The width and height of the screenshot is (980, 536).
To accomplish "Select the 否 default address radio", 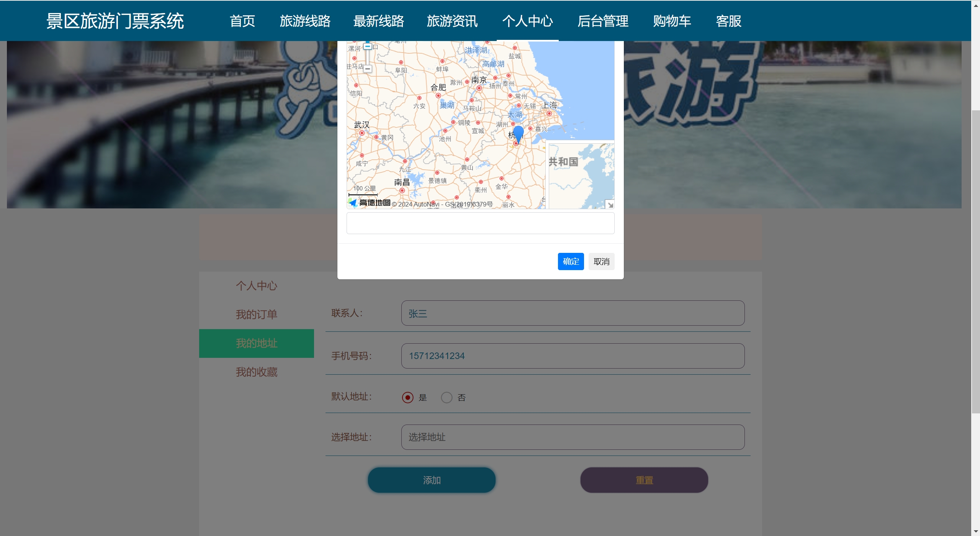I will tap(447, 397).
